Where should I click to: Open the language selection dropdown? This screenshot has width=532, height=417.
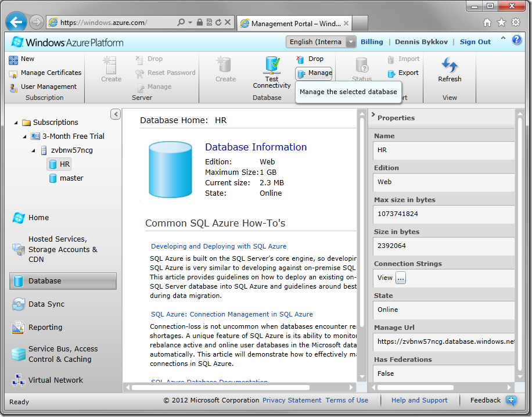[x=321, y=42]
